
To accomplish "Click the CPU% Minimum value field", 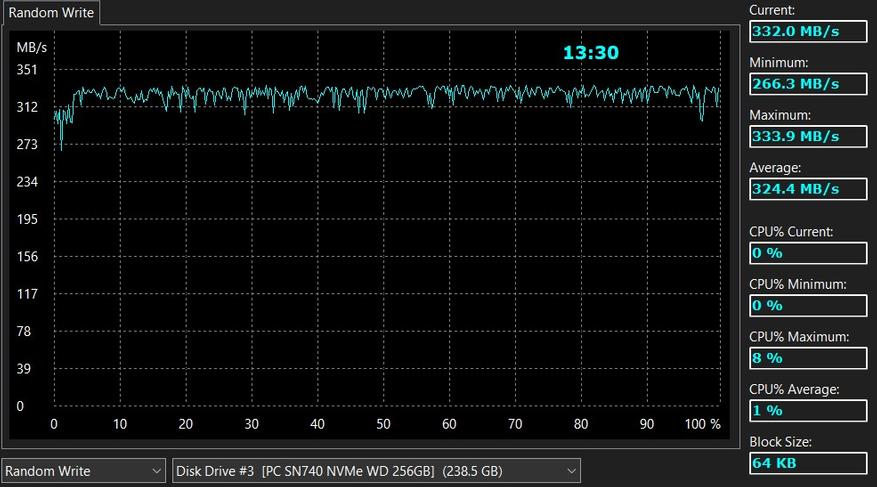I will pos(808,306).
